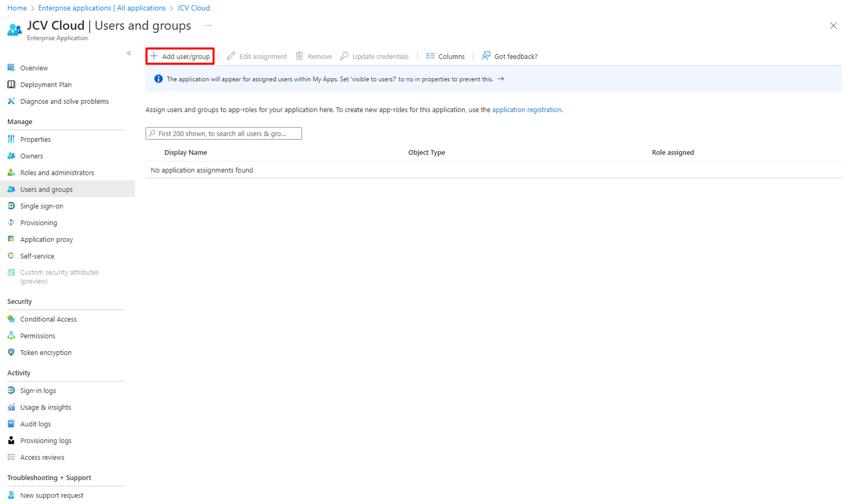
Task: Click the Properties bars icon
Action: point(11,139)
